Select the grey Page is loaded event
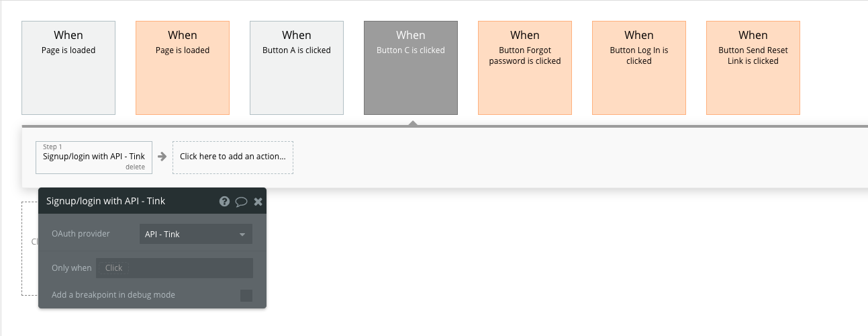Screen dimensions: 868x336 tap(68, 68)
